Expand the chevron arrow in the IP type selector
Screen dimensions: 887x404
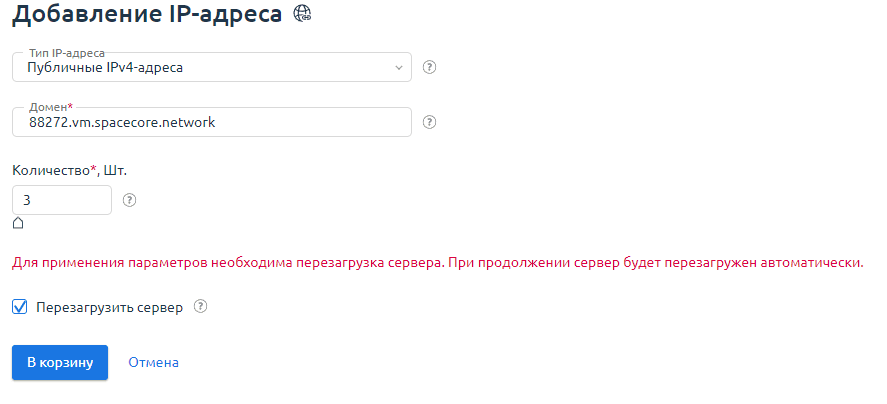(397, 68)
